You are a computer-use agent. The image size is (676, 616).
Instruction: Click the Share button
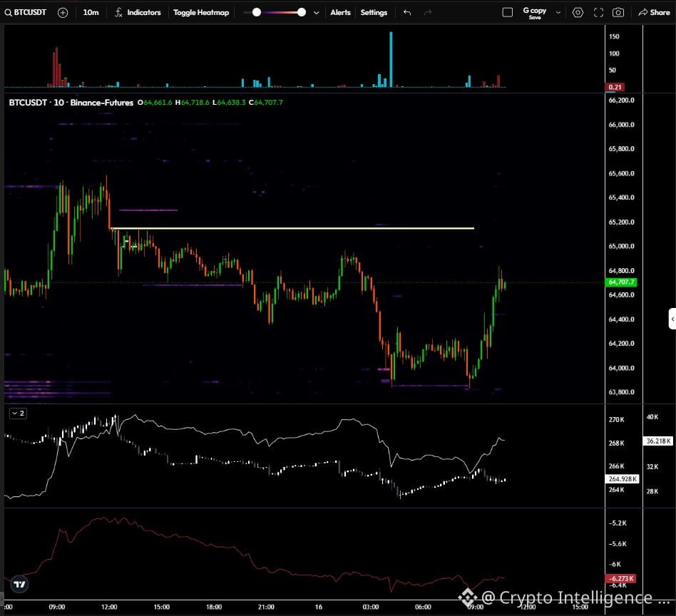(x=655, y=13)
